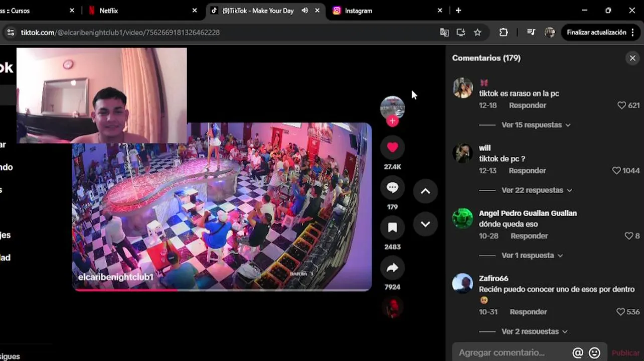
Task: Like the comment 'tiktok es raraso en la pc'
Action: [x=622, y=105]
